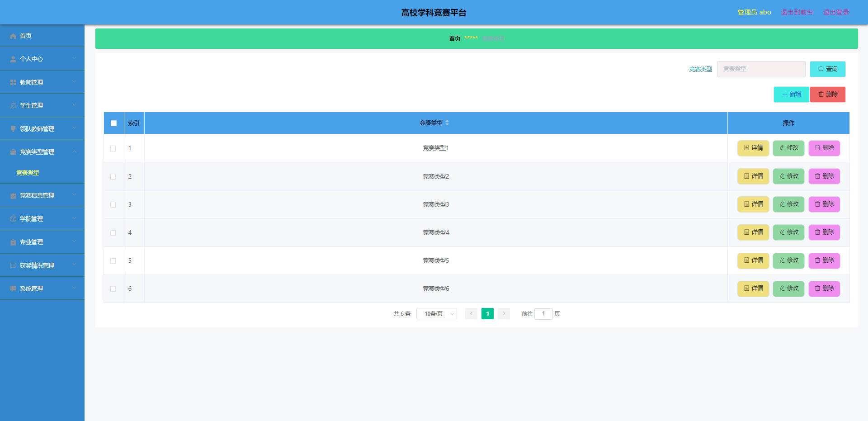Open 详情 for row 竞赛类型1

pos(753,148)
